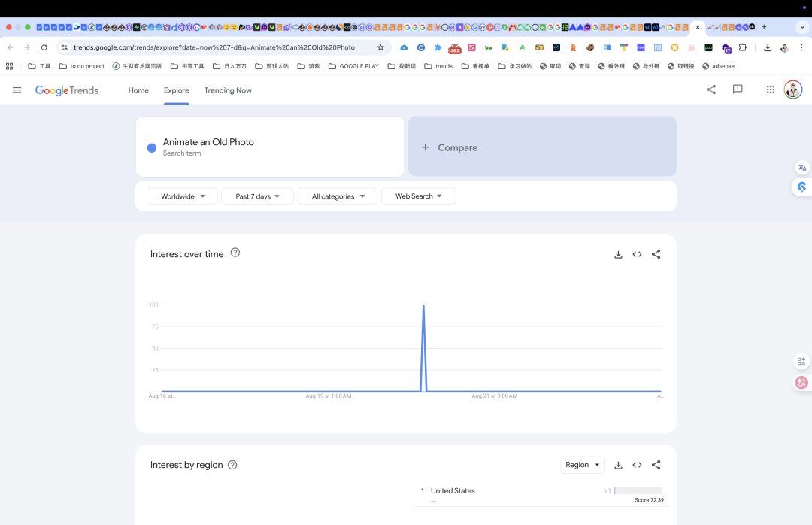Open the 生财有术网页版 bookmark
This screenshot has height=525, width=812.
coord(138,66)
